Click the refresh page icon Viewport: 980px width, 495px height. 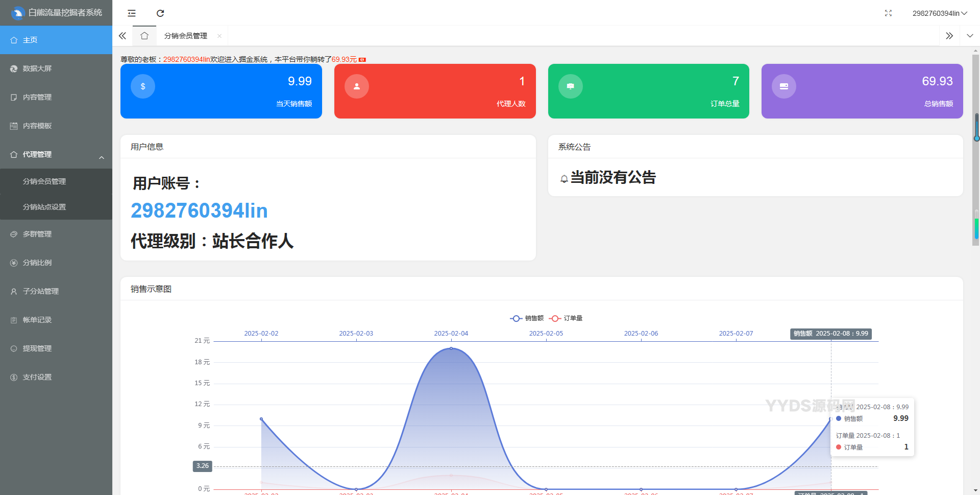coord(160,13)
